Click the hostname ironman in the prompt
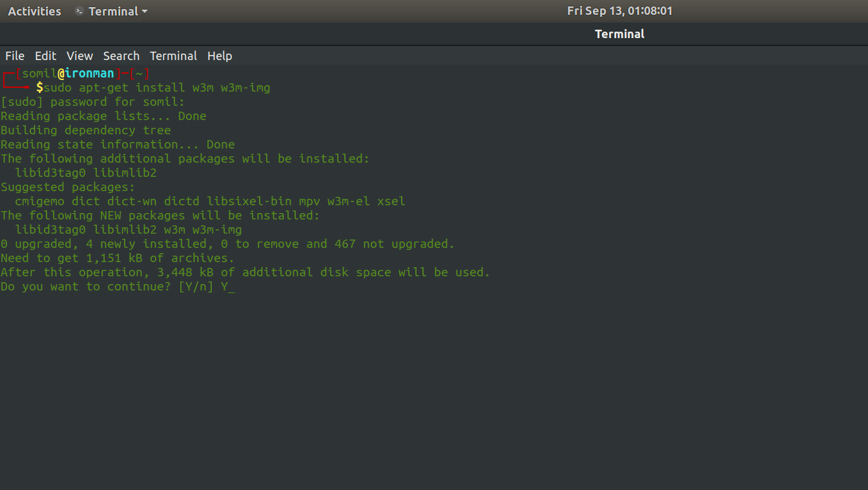 (89, 73)
